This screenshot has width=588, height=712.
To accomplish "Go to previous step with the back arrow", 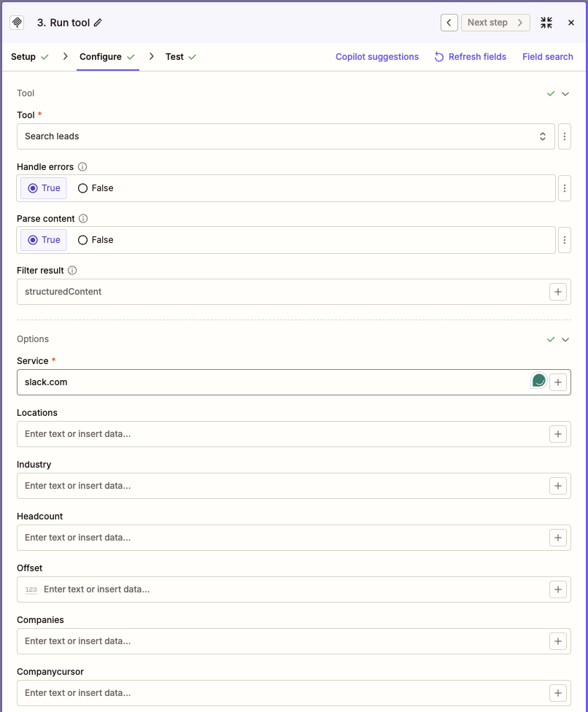I will (449, 23).
